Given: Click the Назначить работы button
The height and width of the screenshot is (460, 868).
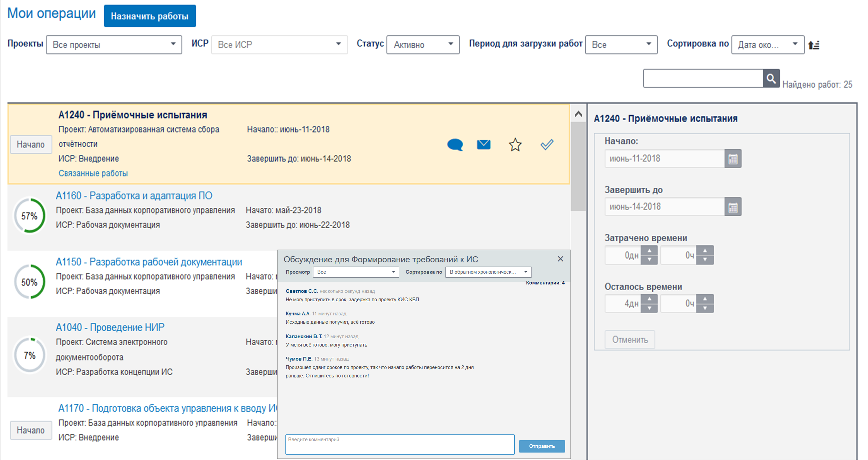Looking at the screenshot, I should [149, 16].
